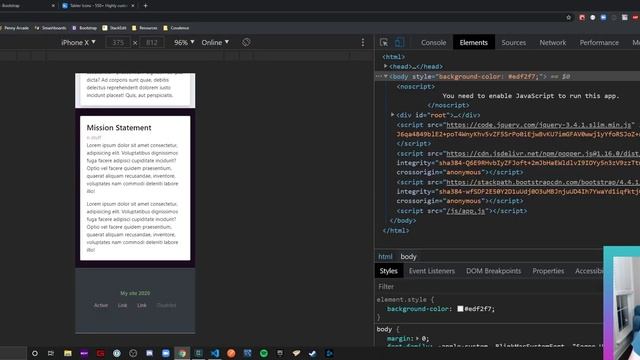Open the Bootstrap bookmark

[x=84, y=28]
